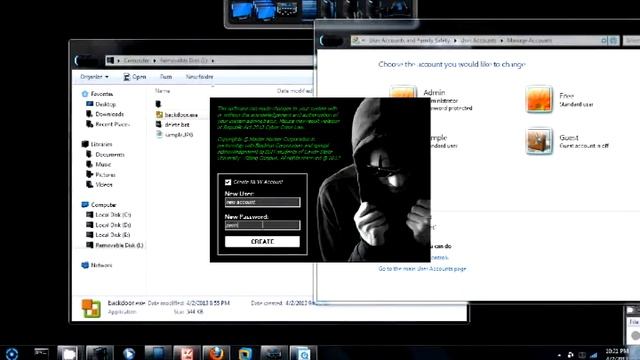The height and width of the screenshot is (360, 640).
Task: Select Computer in the navigation pane
Action: coord(99,205)
